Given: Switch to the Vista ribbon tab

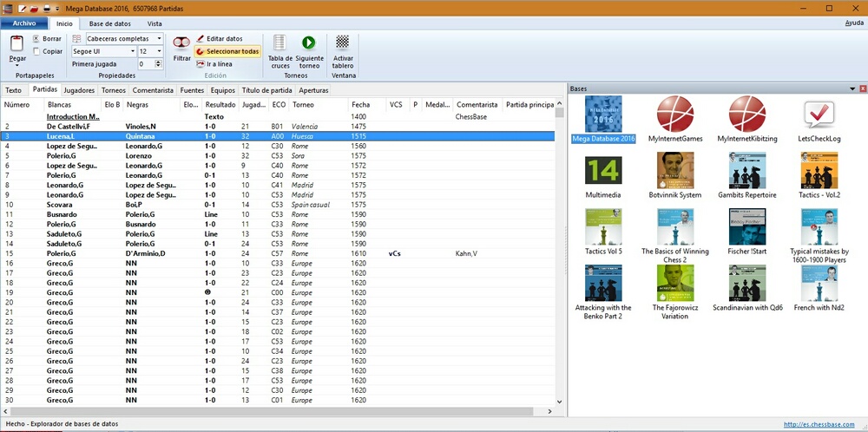Looking at the screenshot, I should [x=155, y=23].
